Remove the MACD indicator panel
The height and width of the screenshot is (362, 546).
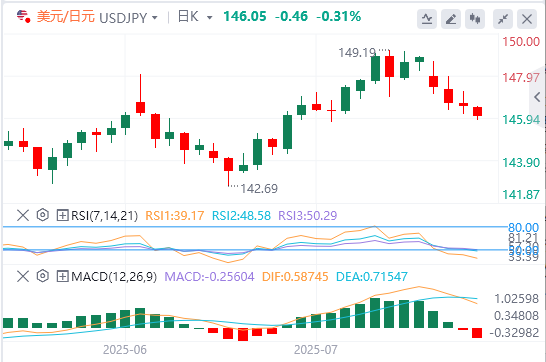click(23, 276)
